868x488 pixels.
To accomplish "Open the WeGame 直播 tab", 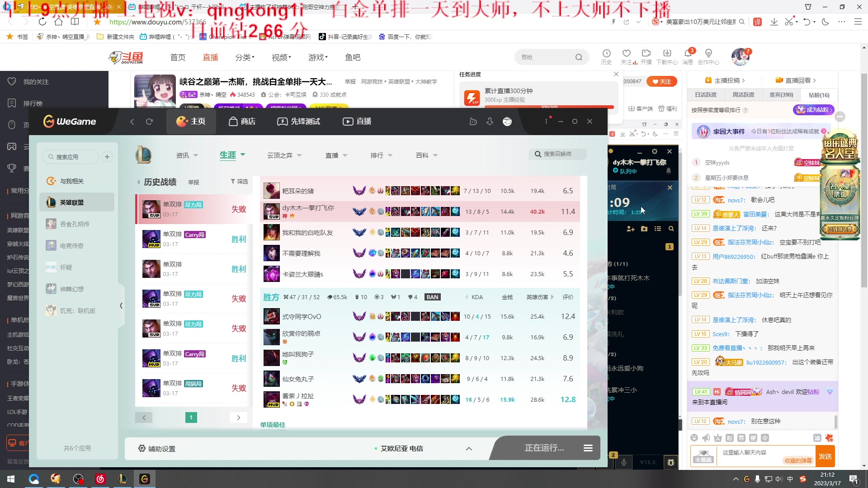I will point(357,121).
